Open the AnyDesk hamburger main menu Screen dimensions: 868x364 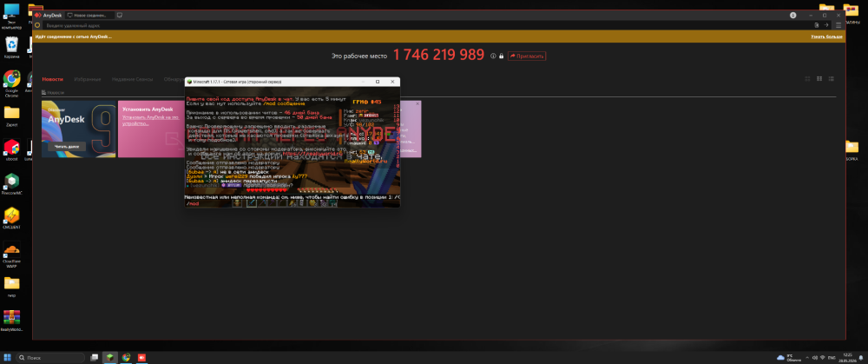tap(838, 25)
